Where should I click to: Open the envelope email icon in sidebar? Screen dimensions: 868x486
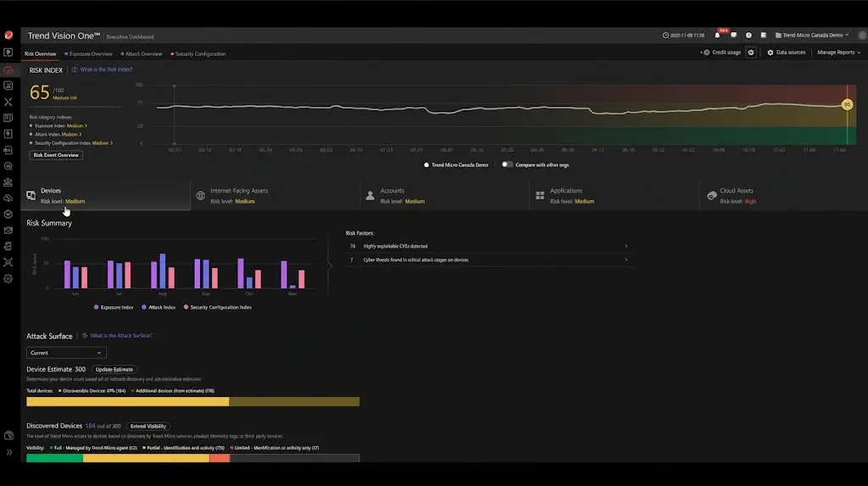click(8, 230)
